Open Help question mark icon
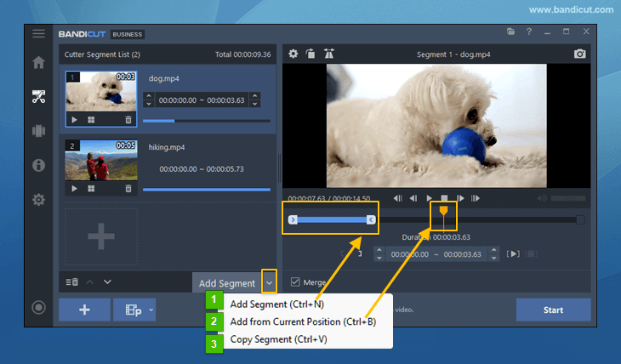This screenshot has width=621, height=364. (x=529, y=31)
